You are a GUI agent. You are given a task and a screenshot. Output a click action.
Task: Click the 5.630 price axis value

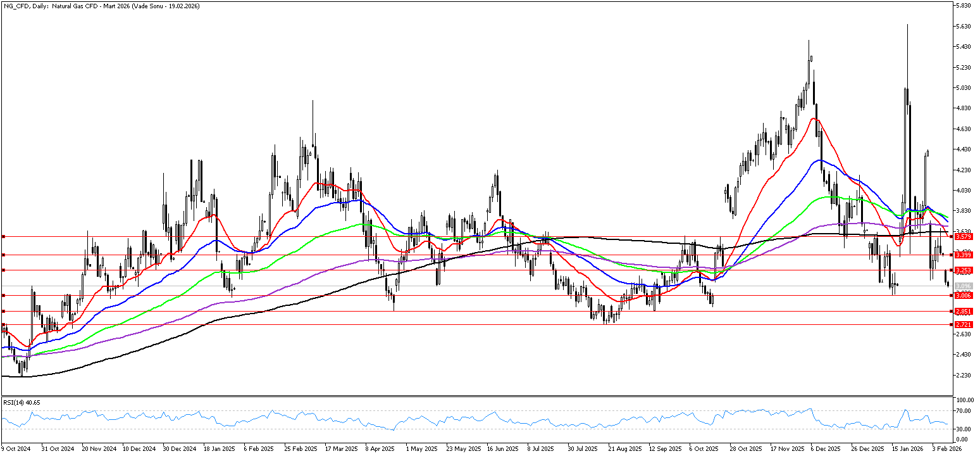pyautogui.click(x=965, y=26)
